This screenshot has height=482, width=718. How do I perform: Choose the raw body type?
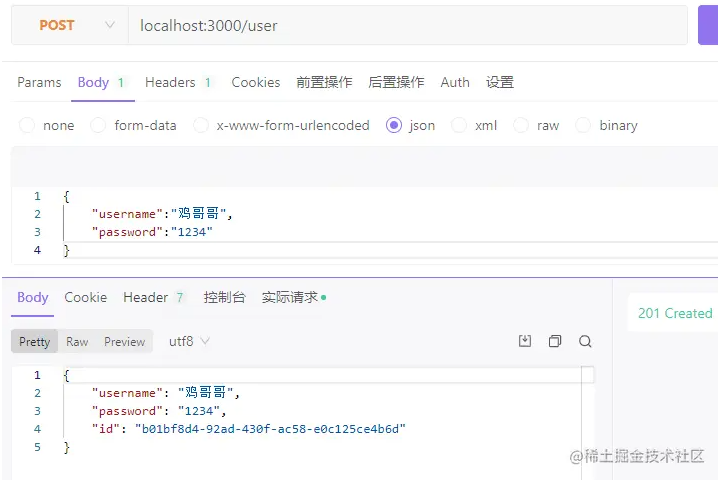click(536, 125)
